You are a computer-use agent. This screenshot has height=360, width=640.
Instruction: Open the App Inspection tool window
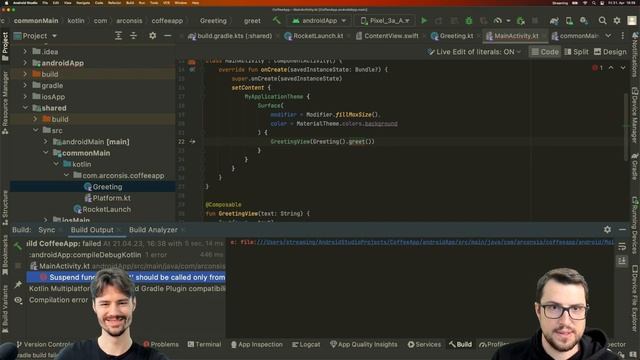257,344
